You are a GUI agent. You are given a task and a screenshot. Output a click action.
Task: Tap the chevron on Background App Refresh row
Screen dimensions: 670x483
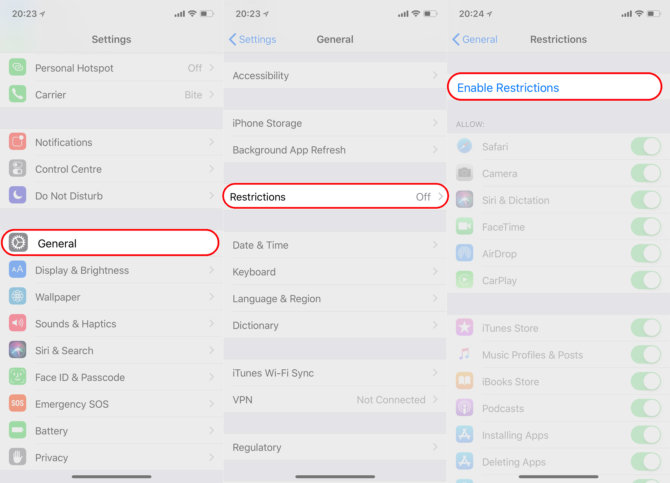[x=435, y=150]
